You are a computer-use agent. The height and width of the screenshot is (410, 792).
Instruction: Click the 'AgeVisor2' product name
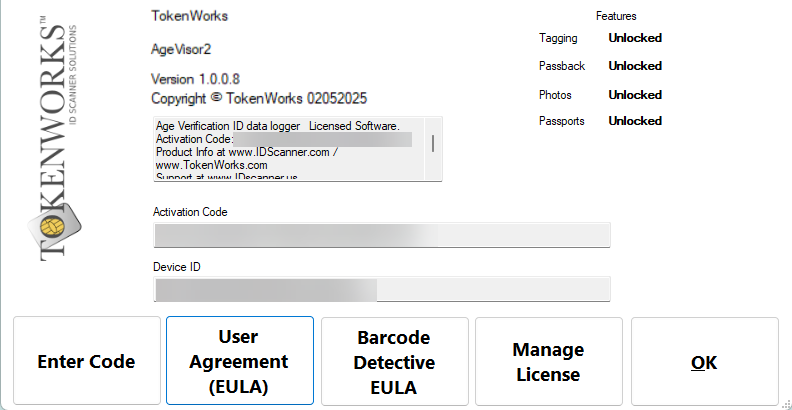181,49
